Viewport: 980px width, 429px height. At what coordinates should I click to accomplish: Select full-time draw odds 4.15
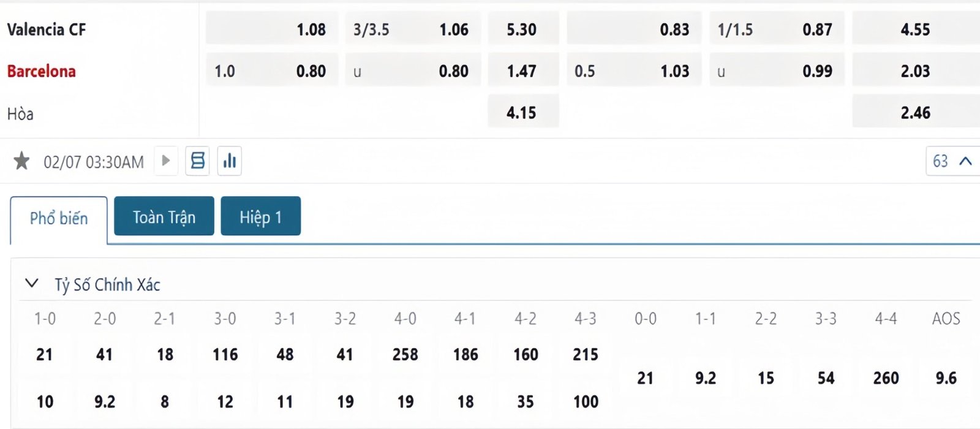point(522,113)
